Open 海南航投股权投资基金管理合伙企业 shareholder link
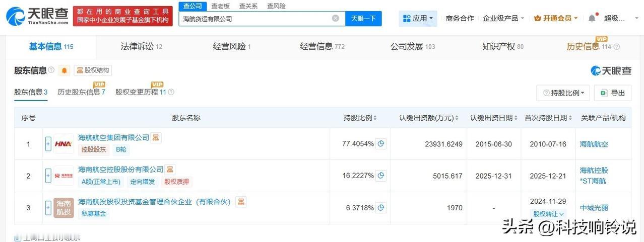The height and width of the screenshot is (242, 644). click(154, 202)
